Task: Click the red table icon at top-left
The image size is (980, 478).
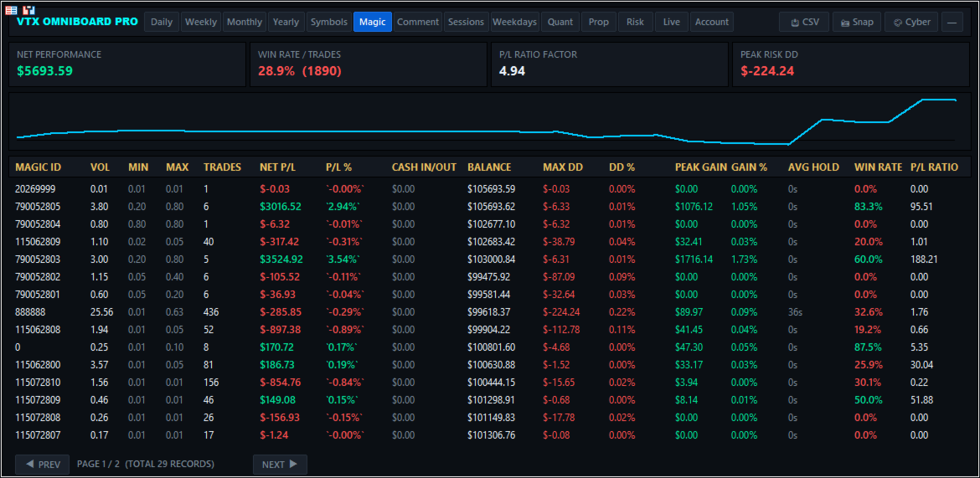Action: pyautogui.click(x=11, y=10)
